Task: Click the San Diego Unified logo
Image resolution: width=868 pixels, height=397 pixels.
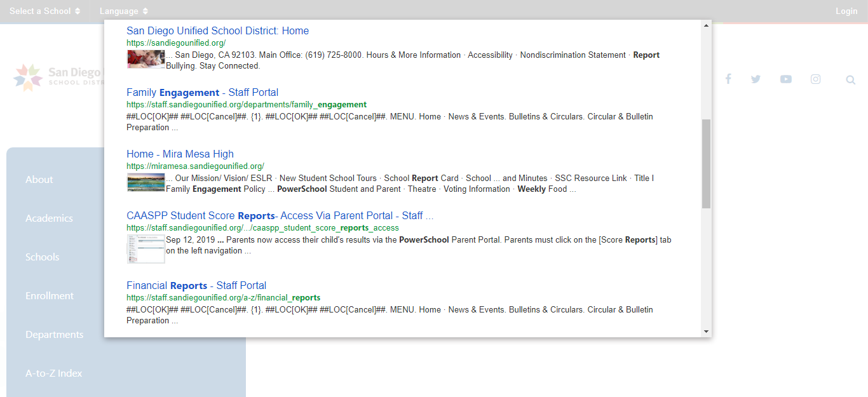Action: 57,77
